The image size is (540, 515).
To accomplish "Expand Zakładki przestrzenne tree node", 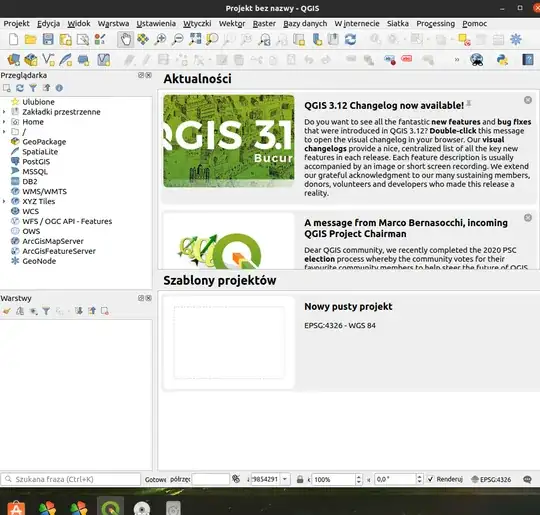I will click(4, 112).
